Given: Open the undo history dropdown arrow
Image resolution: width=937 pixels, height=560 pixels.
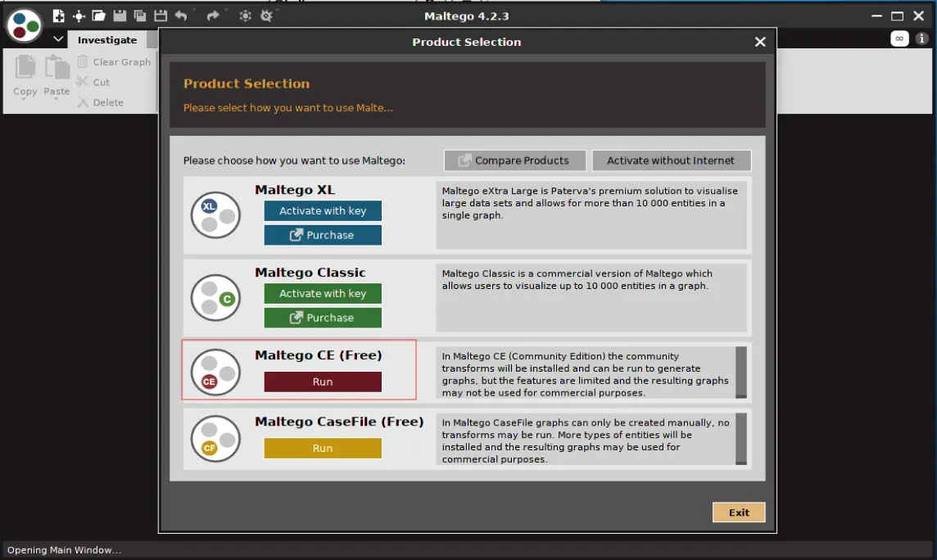Looking at the screenshot, I should 192,11.
